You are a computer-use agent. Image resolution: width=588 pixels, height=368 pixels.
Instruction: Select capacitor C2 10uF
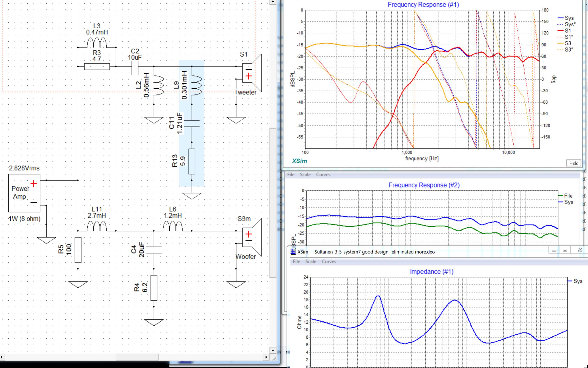click(135, 66)
